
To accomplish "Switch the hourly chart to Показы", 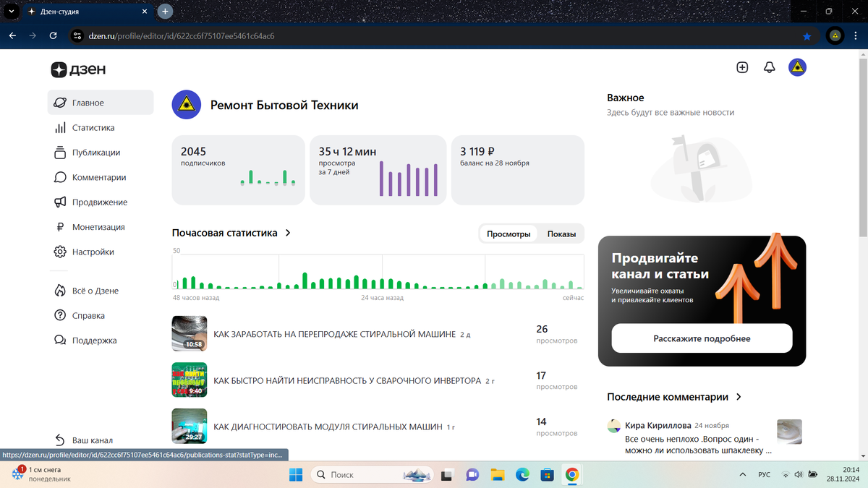I will (561, 234).
